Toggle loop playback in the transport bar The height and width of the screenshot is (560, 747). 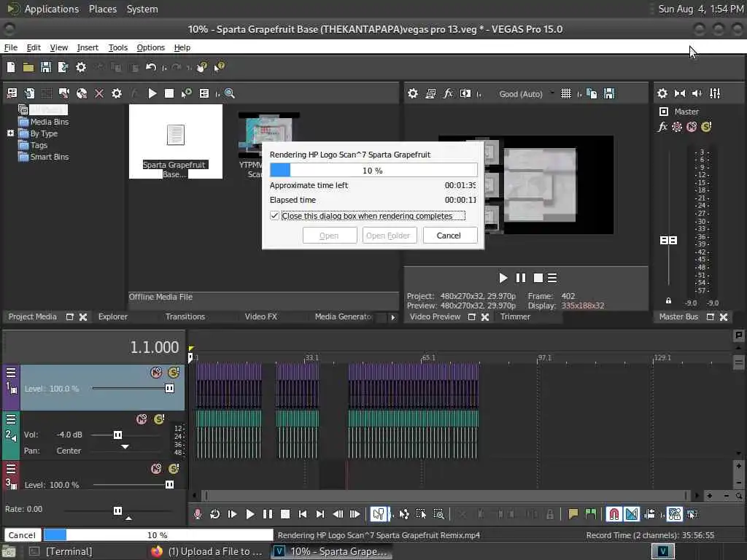coord(215,514)
